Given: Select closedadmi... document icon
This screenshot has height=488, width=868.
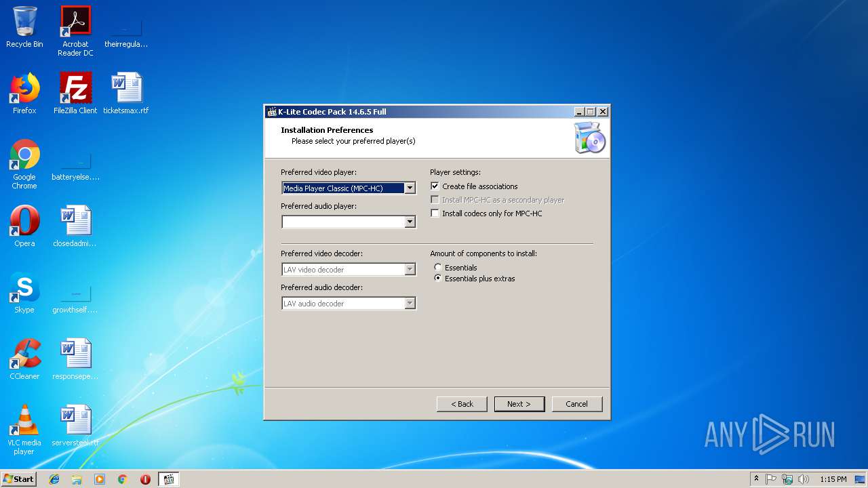Looking at the screenshot, I should 75,226.
